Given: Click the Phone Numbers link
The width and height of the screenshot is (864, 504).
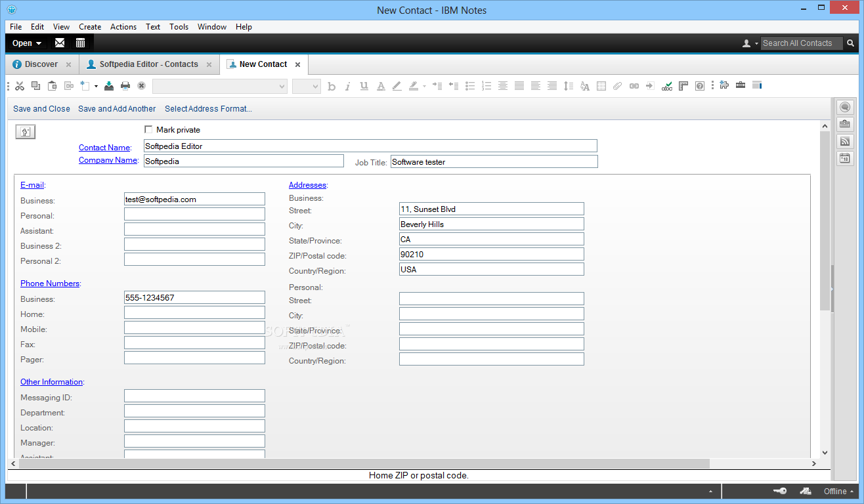Looking at the screenshot, I should point(50,283).
